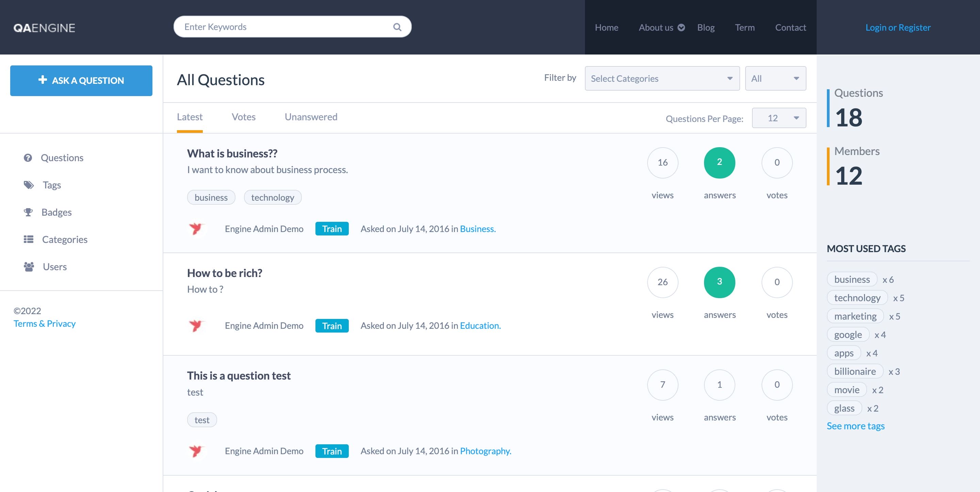Click the technology tag on first question
Viewport: 980px width, 492px height.
pos(272,197)
